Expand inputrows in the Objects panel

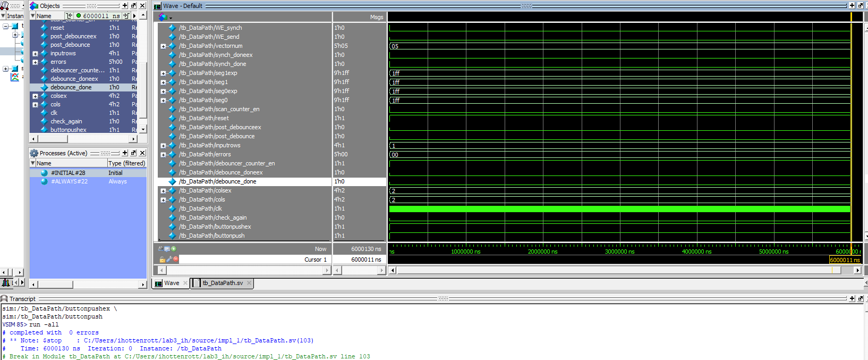coord(35,54)
